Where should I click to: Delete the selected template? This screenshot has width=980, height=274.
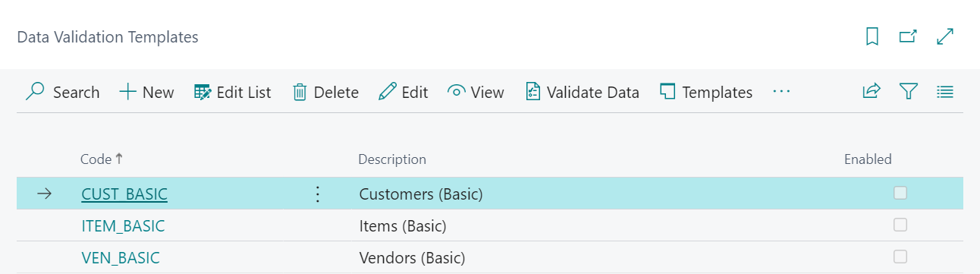[x=325, y=93]
